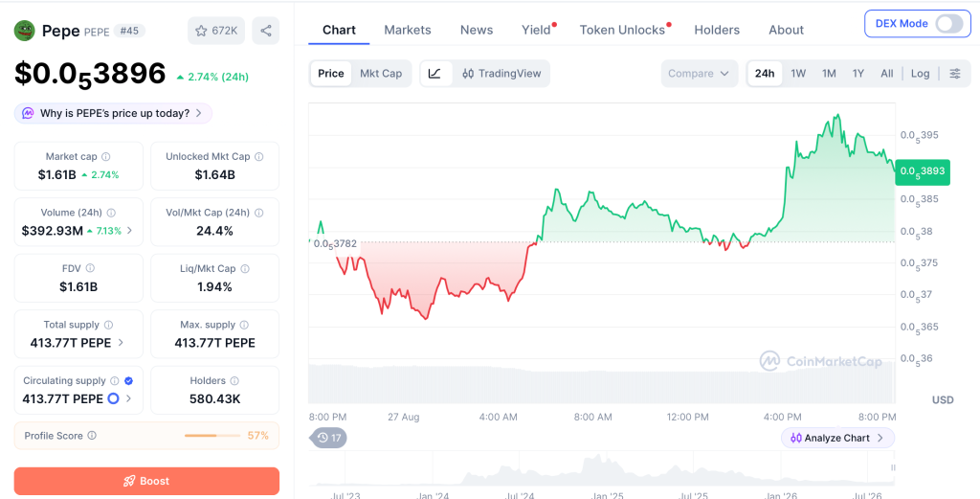Screen dimensions: 980x499
Task: Switch chart to Mkt Cap view
Action: coord(381,73)
